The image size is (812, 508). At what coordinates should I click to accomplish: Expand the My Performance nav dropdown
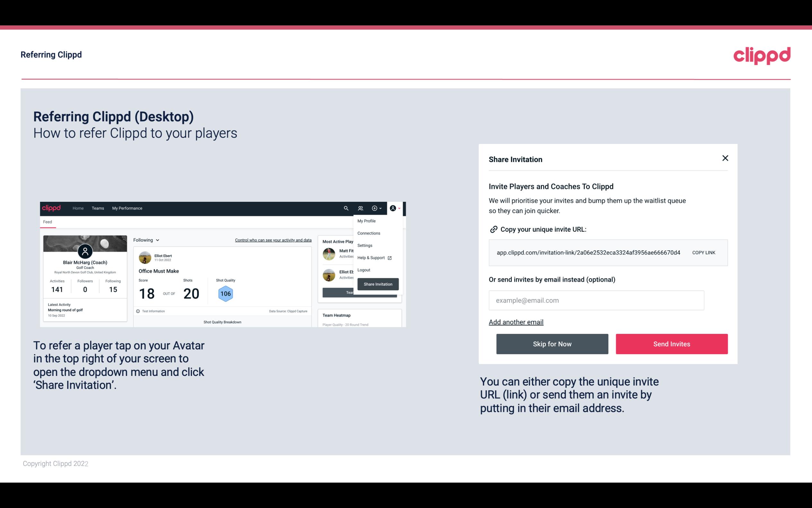[x=127, y=208]
